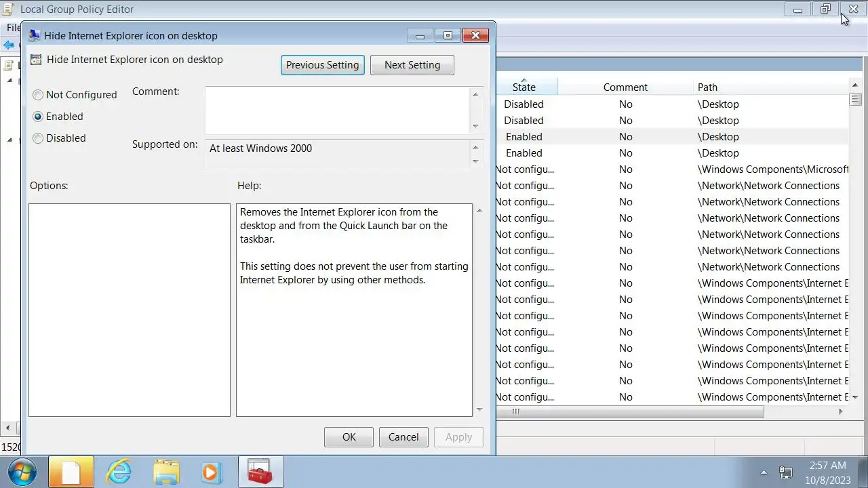Click Comment box scroll-up arrow
This screenshot has width=868, height=488.
point(475,94)
